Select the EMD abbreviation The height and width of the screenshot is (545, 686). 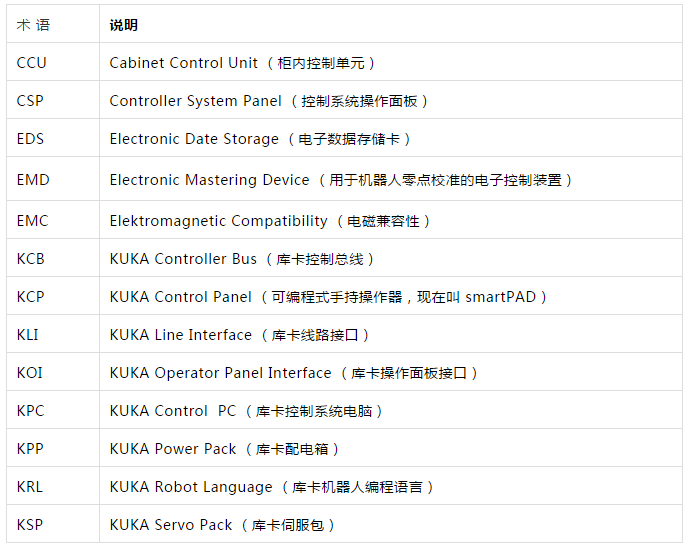(x=33, y=180)
